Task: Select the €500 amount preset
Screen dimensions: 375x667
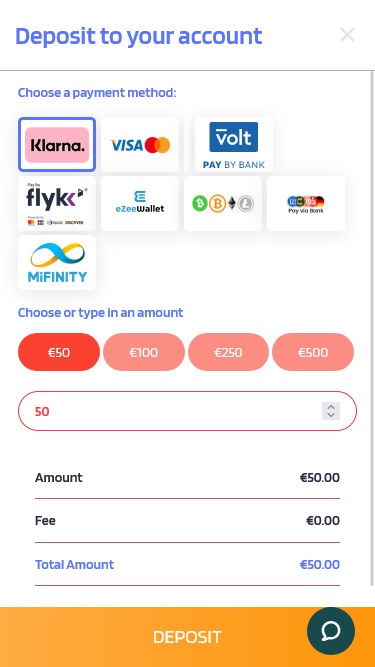Action: pos(313,352)
